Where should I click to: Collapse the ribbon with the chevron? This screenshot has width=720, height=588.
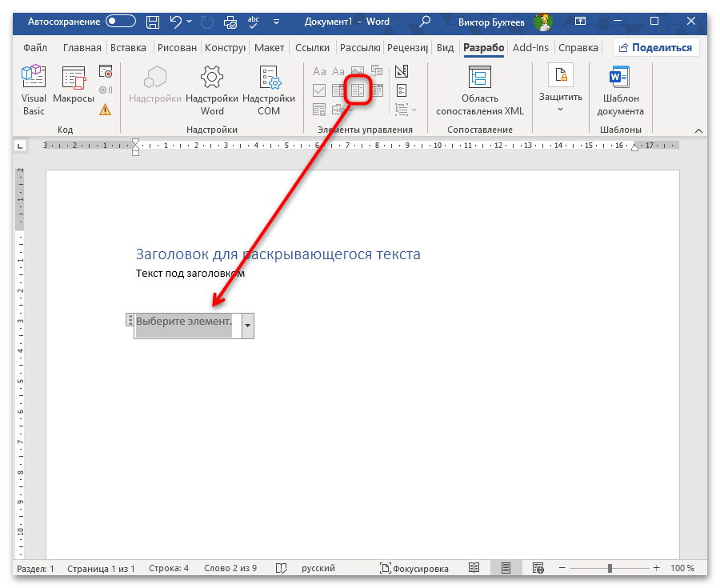[698, 130]
